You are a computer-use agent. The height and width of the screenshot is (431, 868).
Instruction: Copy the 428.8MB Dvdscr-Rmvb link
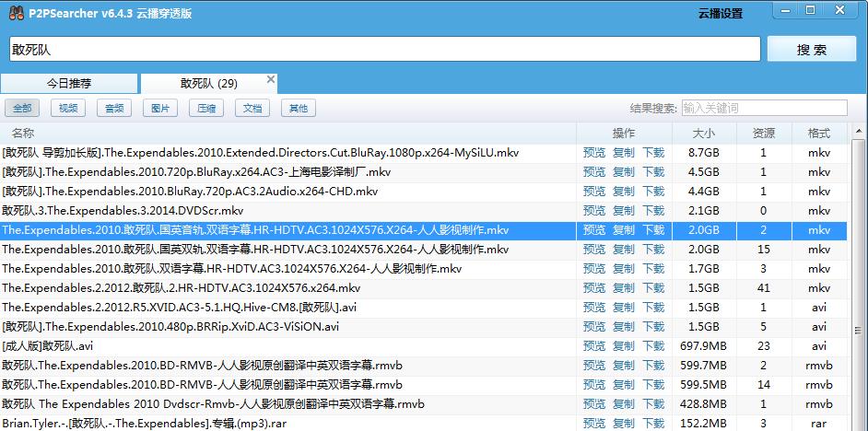tap(624, 404)
